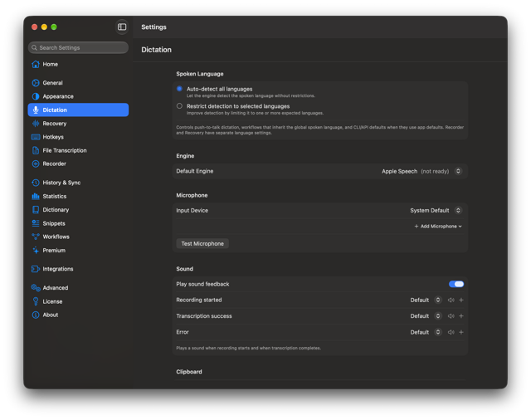
Task: Add custom sound for Error
Action: click(x=461, y=332)
